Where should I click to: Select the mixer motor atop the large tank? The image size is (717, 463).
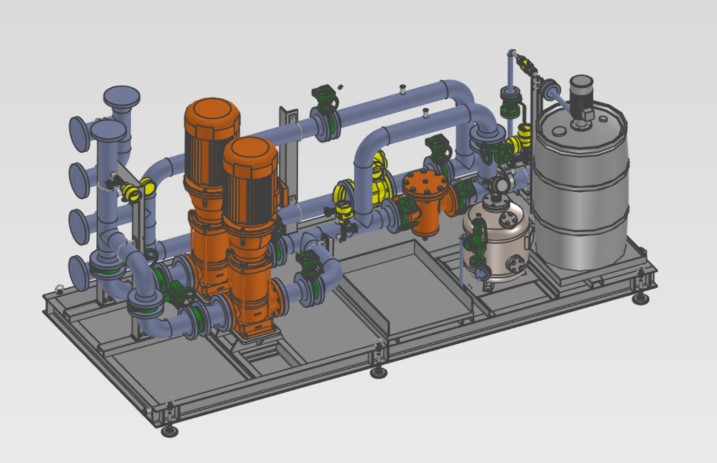(x=581, y=95)
